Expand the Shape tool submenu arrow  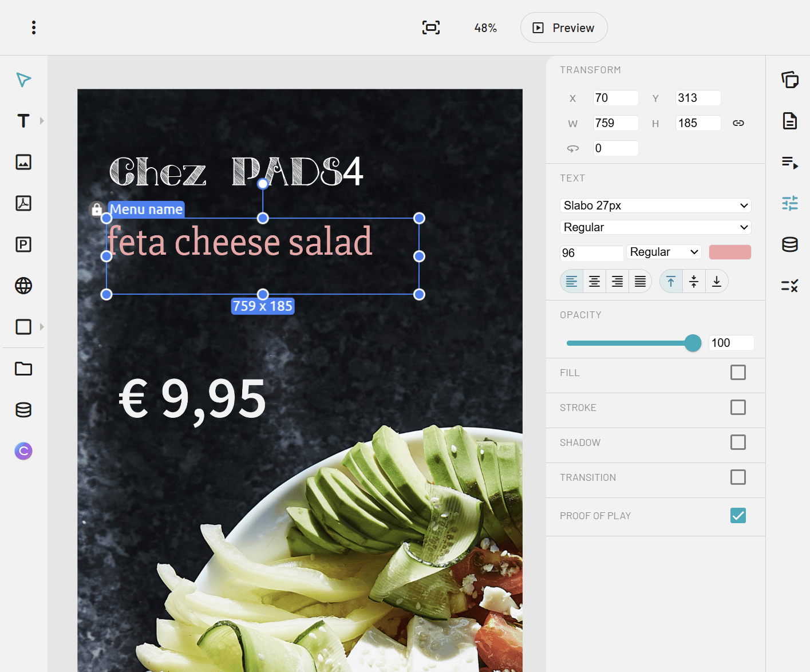pyautogui.click(x=42, y=327)
